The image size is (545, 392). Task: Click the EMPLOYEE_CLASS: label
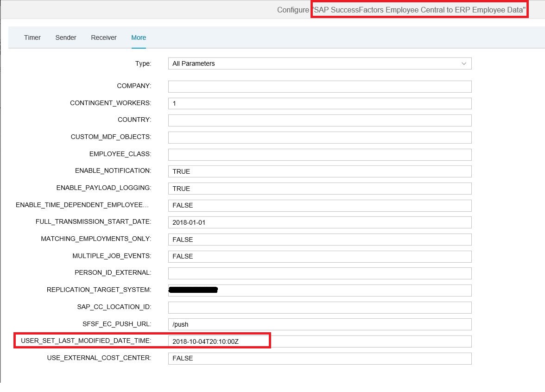pos(120,154)
